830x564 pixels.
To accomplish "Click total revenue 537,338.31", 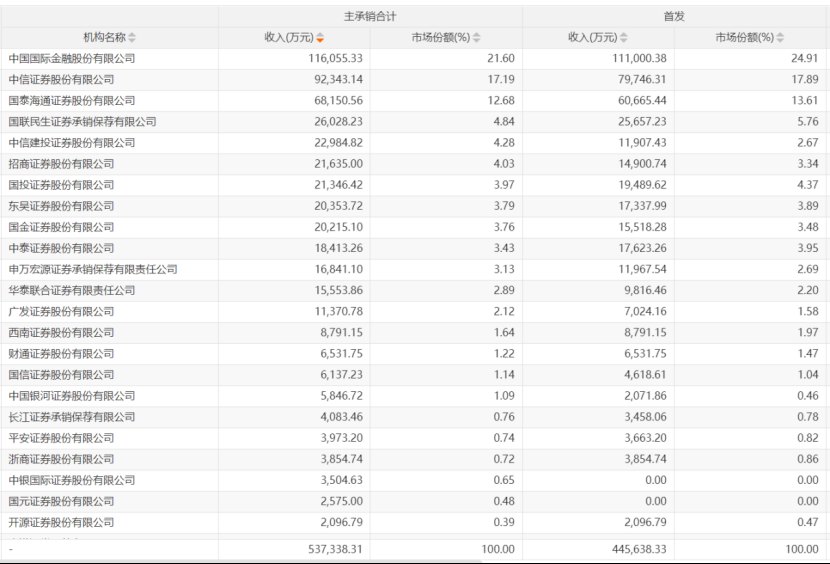I will click(336, 549).
